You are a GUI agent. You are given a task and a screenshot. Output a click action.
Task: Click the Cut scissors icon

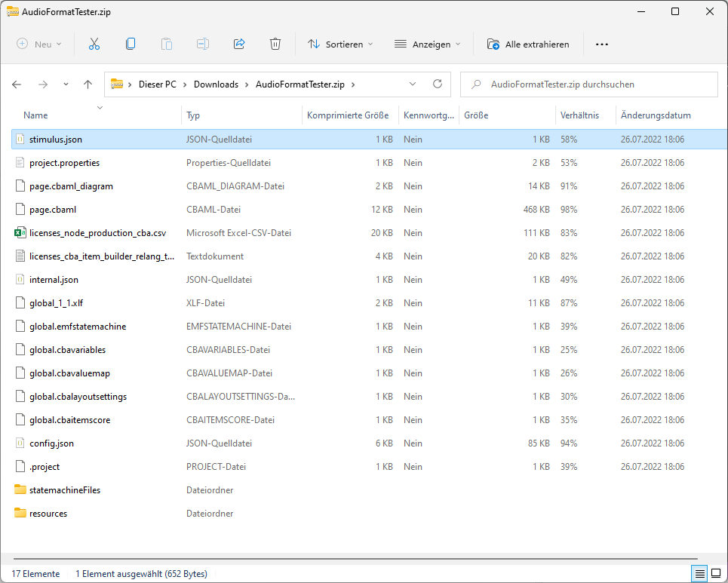(94, 44)
